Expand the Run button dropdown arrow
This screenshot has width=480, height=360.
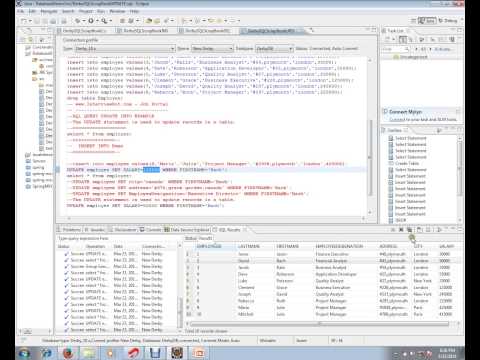click(x=97, y=21)
